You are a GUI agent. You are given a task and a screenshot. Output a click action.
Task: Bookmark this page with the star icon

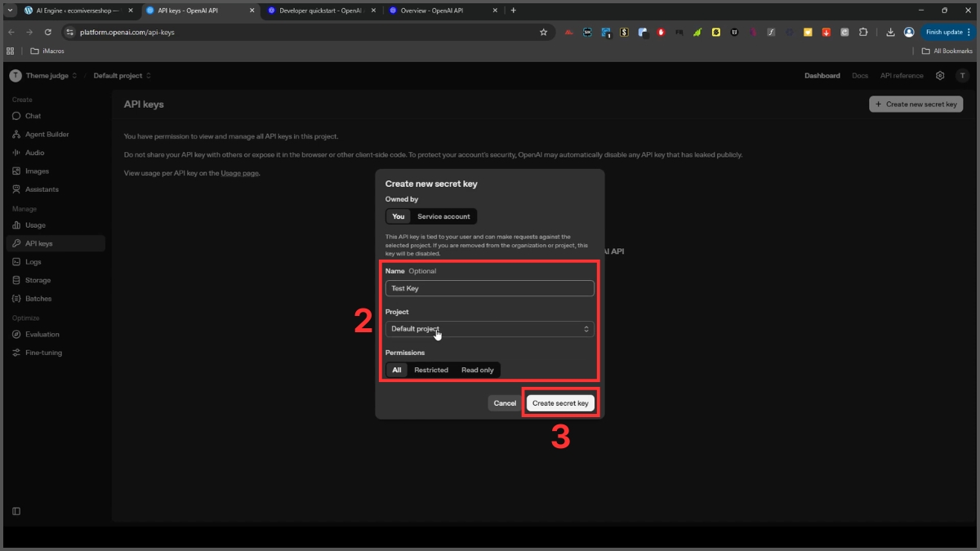tap(543, 32)
